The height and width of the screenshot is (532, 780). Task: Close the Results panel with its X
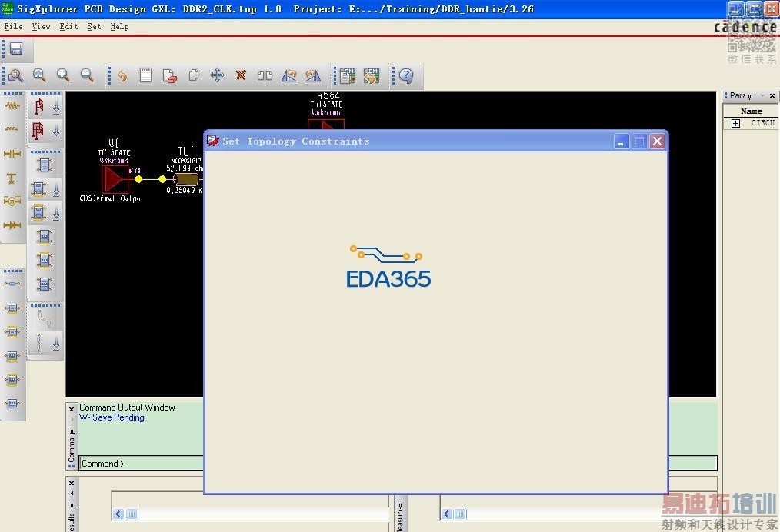(x=71, y=483)
